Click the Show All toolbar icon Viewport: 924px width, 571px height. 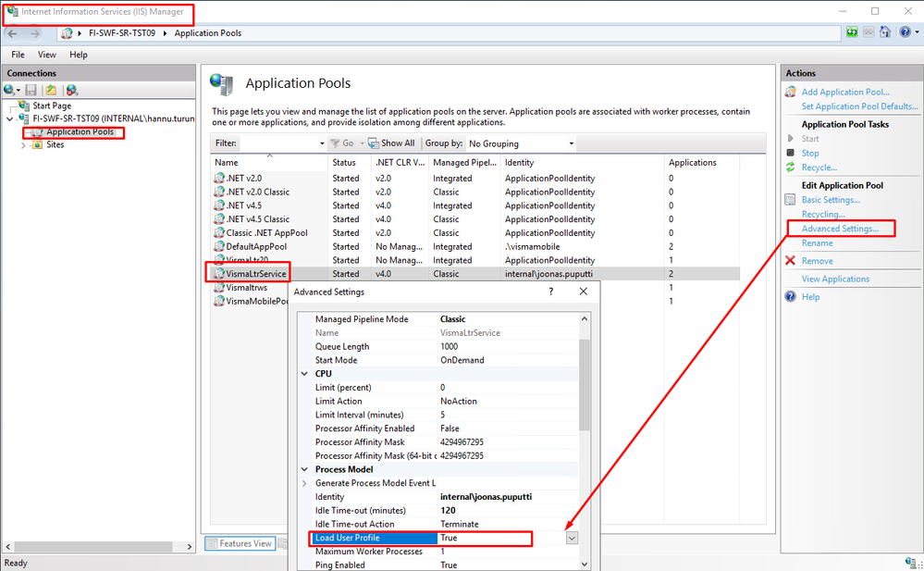[374, 143]
